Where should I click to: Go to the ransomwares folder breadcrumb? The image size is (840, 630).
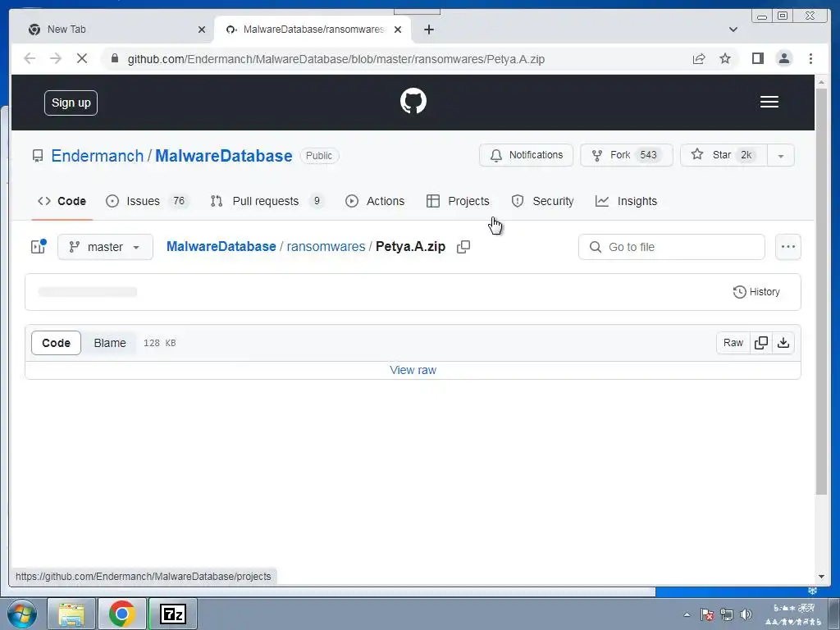point(326,246)
